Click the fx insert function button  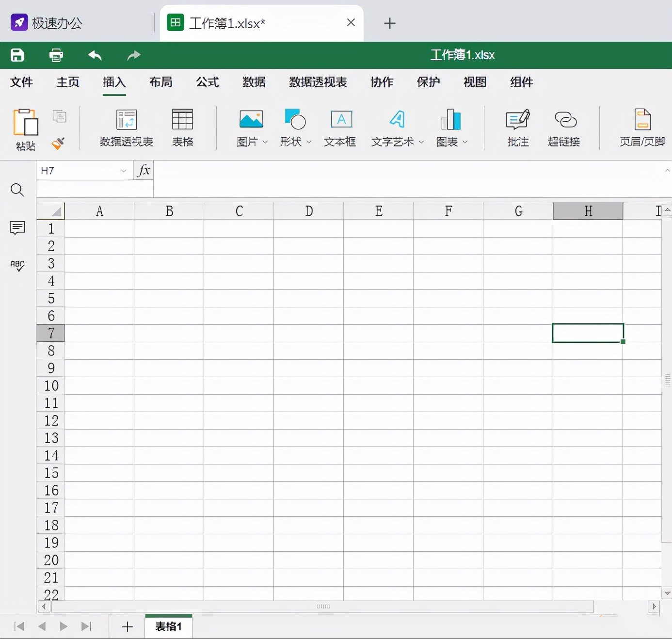click(x=144, y=171)
